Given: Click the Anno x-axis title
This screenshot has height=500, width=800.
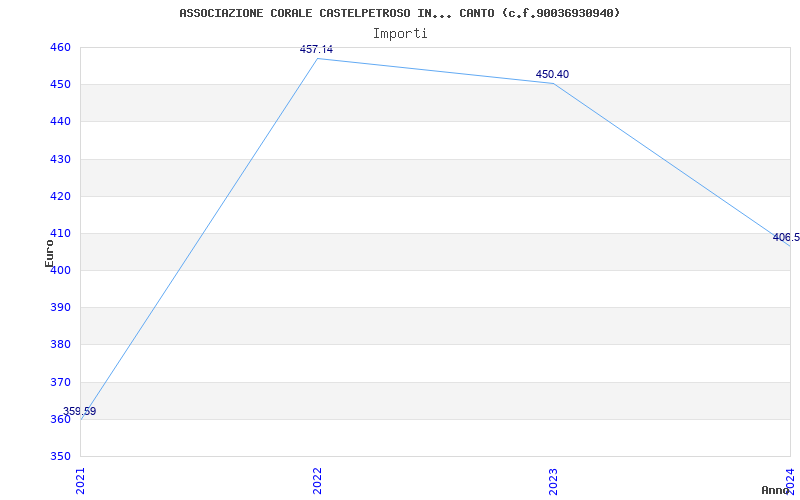Looking at the screenshot, I should (x=775, y=490).
